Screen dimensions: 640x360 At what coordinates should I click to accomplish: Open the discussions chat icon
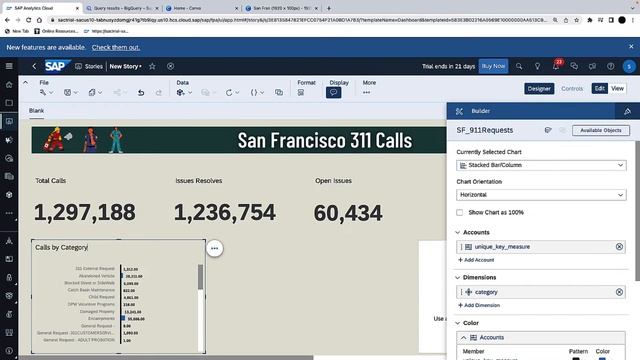tap(574, 66)
